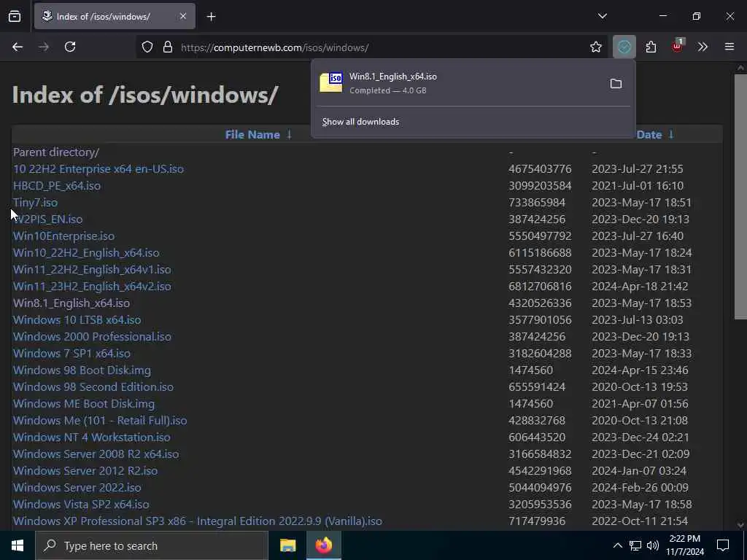Open the list all tabs chevron
The height and width of the screenshot is (560, 747).
[602, 16]
